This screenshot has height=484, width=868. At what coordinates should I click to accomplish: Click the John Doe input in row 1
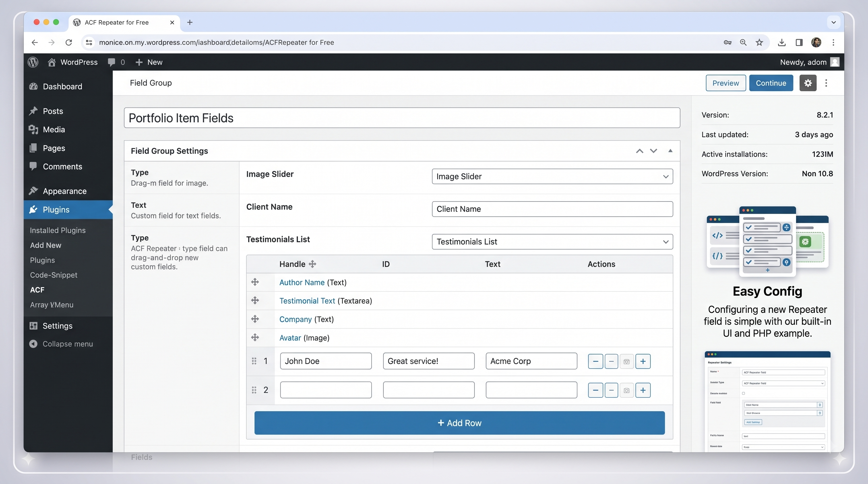(x=325, y=361)
